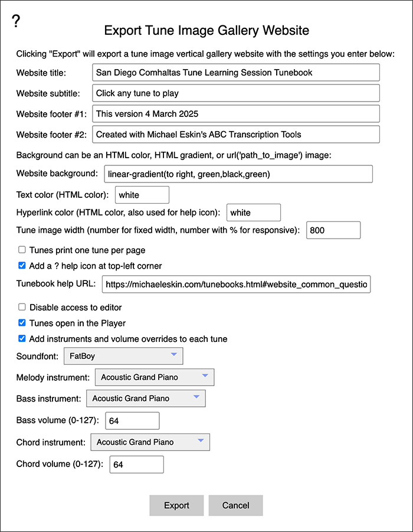Image resolution: width=413 pixels, height=532 pixels.
Task: Edit the Tunebook help URL field
Action: pos(236,285)
